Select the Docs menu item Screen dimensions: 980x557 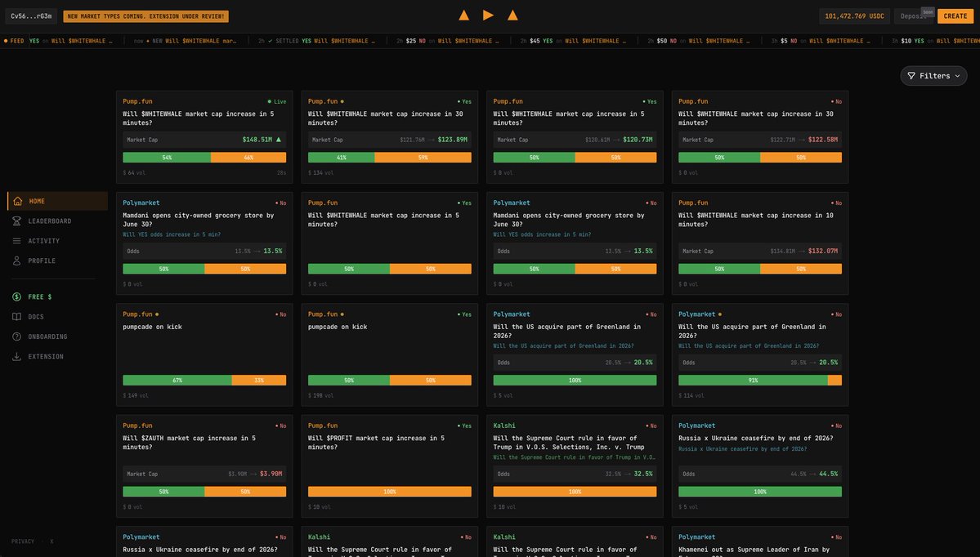36,317
